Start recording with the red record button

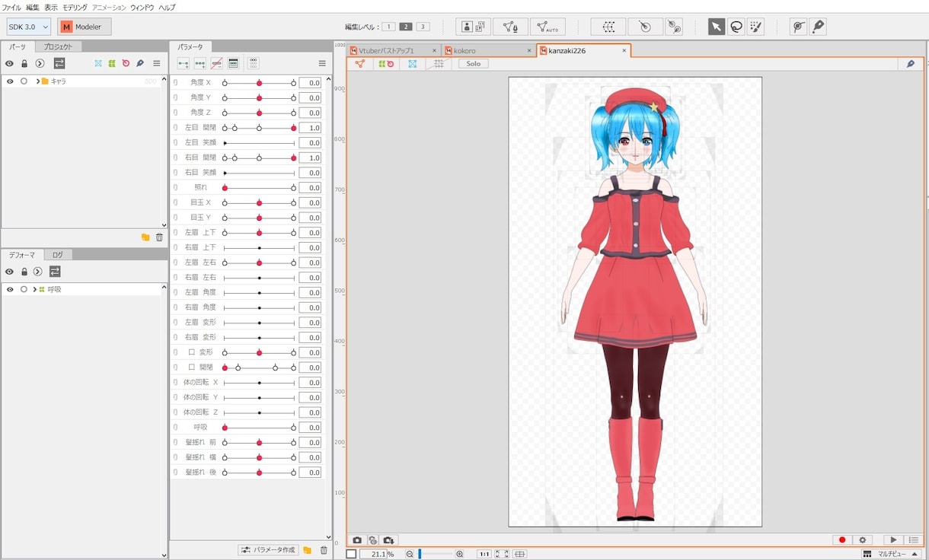click(842, 540)
